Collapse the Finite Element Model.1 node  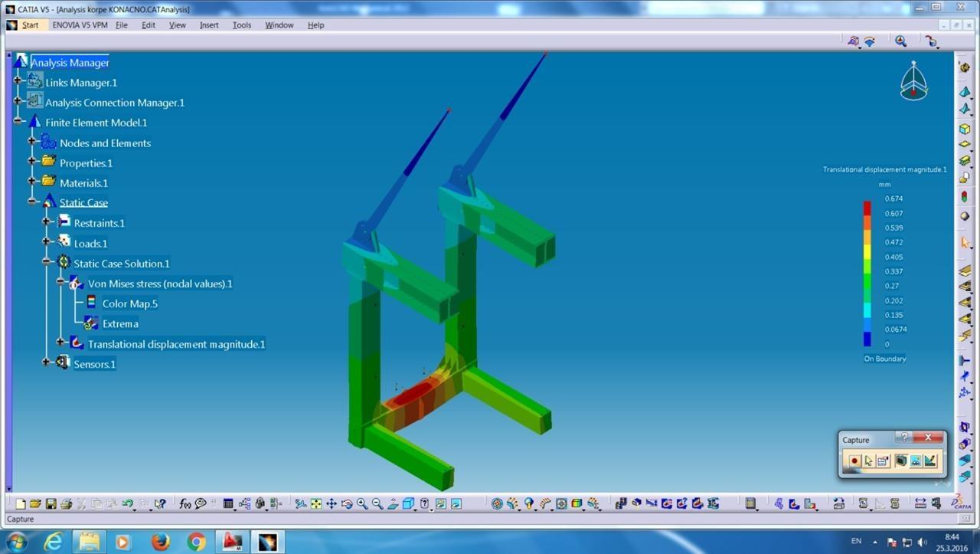click(x=18, y=121)
